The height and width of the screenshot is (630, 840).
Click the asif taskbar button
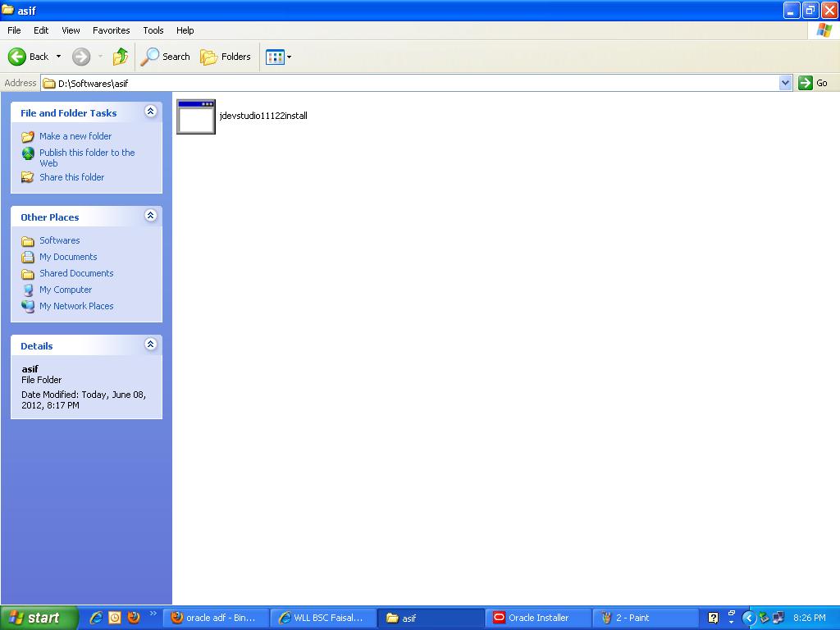pyautogui.click(x=431, y=618)
